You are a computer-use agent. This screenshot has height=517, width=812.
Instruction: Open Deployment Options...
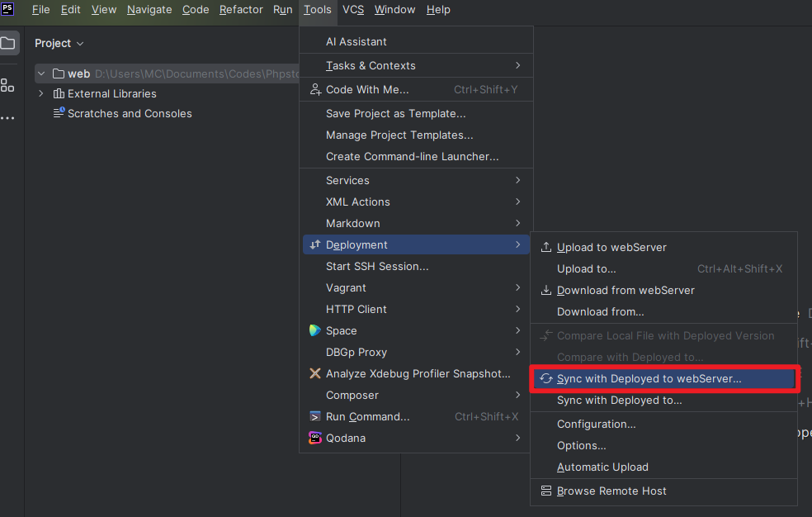(x=663, y=445)
